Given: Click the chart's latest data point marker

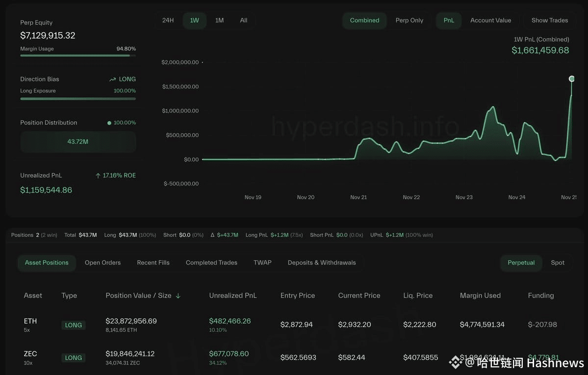Looking at the screenshot, I should 571,79.
